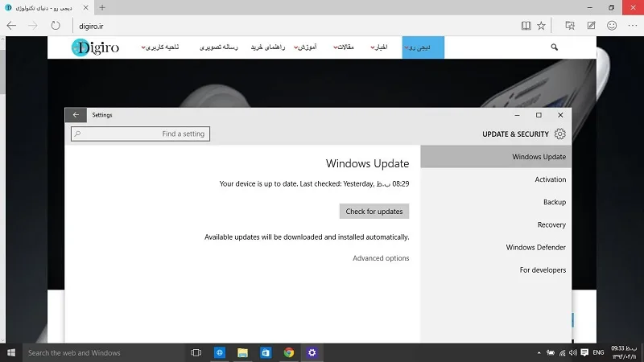
Task: Expand the دیجی رو menu
Action: point(423,47)
